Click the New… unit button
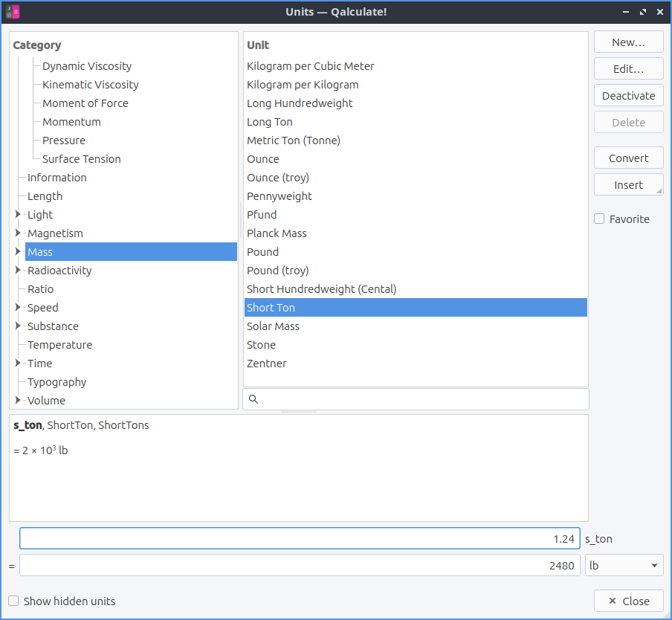Image resolution: width=672 pixels, height=620 pixels. click(x=628, y=42)
